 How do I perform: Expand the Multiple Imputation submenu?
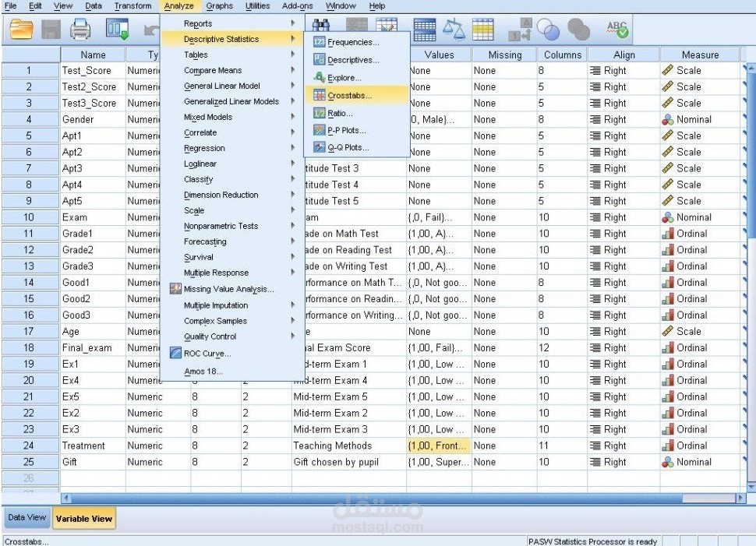232,305
